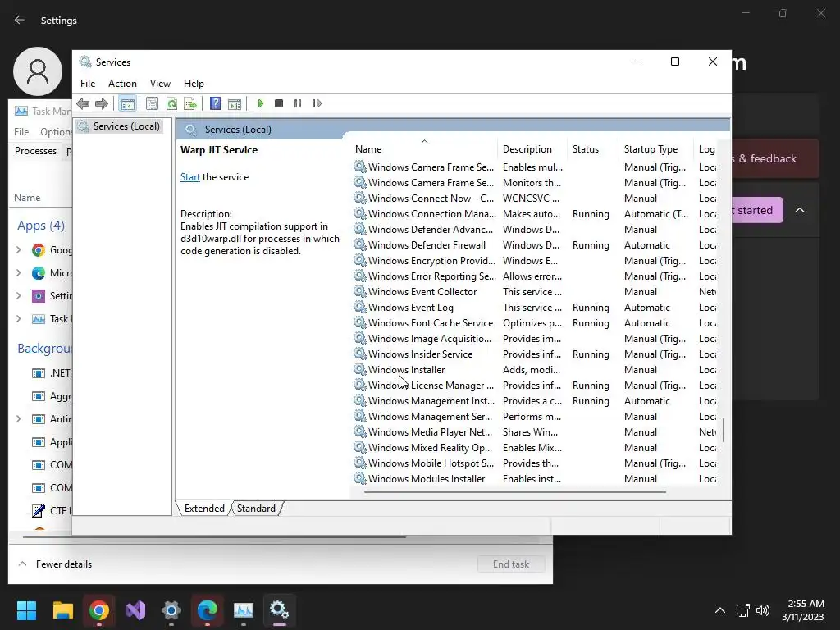
Task: Click the Start link for Warp JIT Service
Action: pyautogui.click(x=190, y=177)
